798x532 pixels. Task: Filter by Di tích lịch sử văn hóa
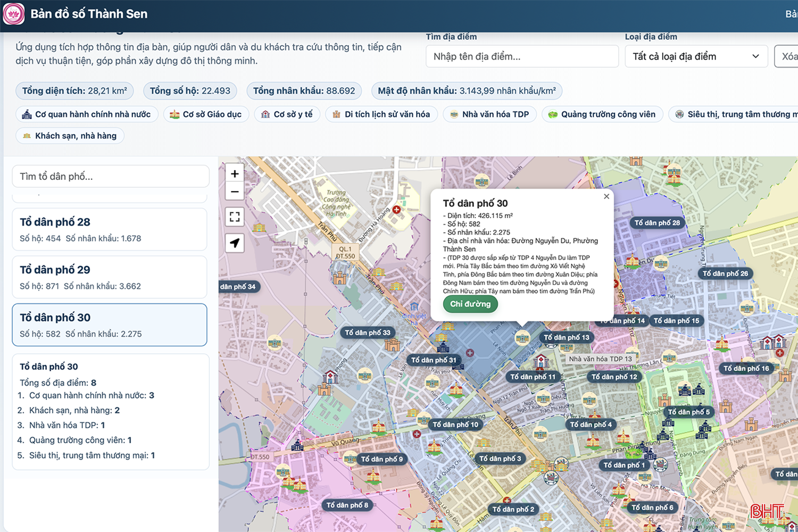381,114
